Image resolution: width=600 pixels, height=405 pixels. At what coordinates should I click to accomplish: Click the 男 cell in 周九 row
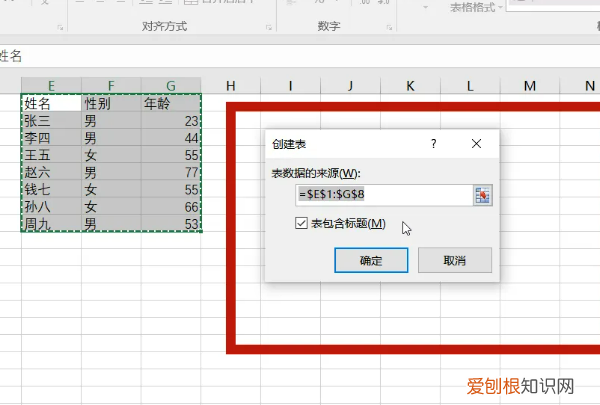(111, 224)
